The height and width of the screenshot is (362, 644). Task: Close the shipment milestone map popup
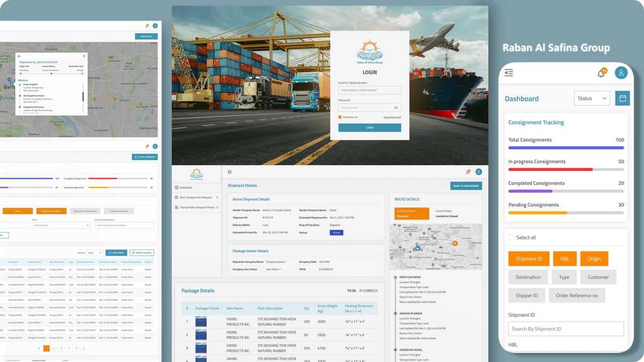click(84, 56)
